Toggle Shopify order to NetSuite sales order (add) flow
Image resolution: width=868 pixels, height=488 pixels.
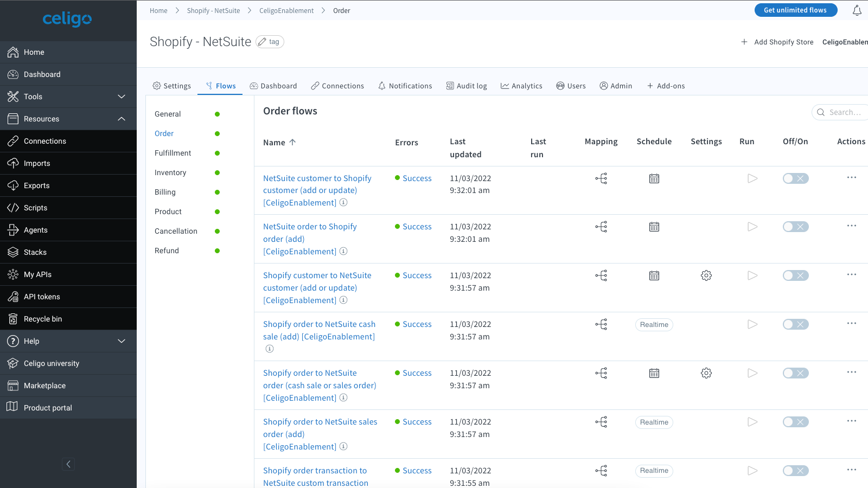pyautogui.click(x=795, y=422)
